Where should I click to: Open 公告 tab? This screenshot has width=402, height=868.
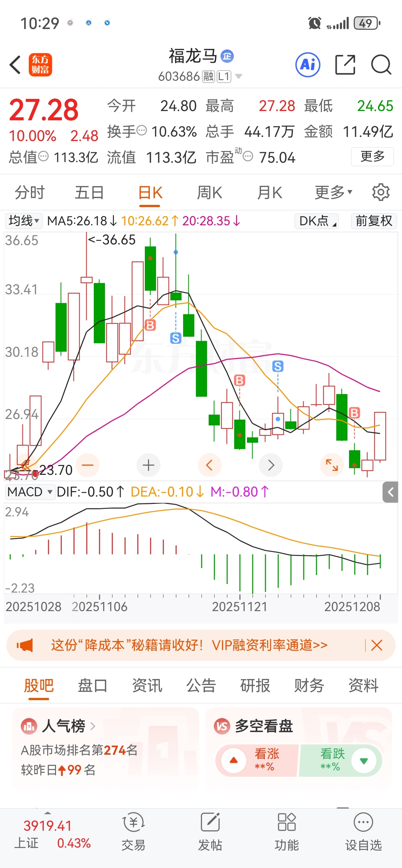click(x=201, y=685)
